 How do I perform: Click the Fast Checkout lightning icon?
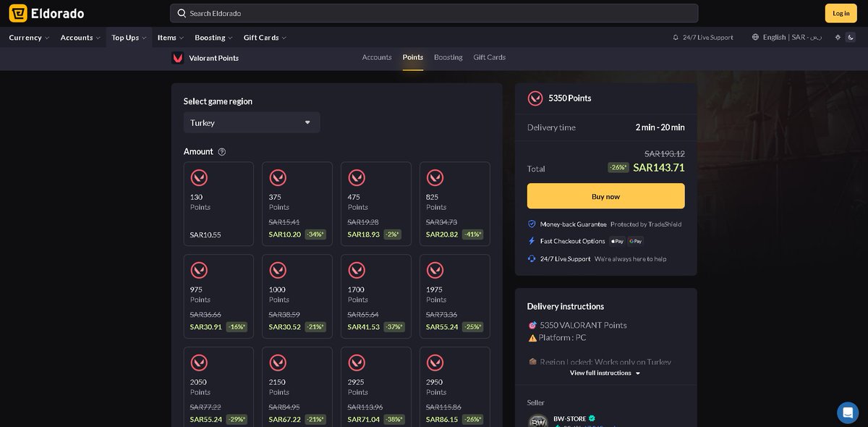pyautogui.click(x=532, y=241)
